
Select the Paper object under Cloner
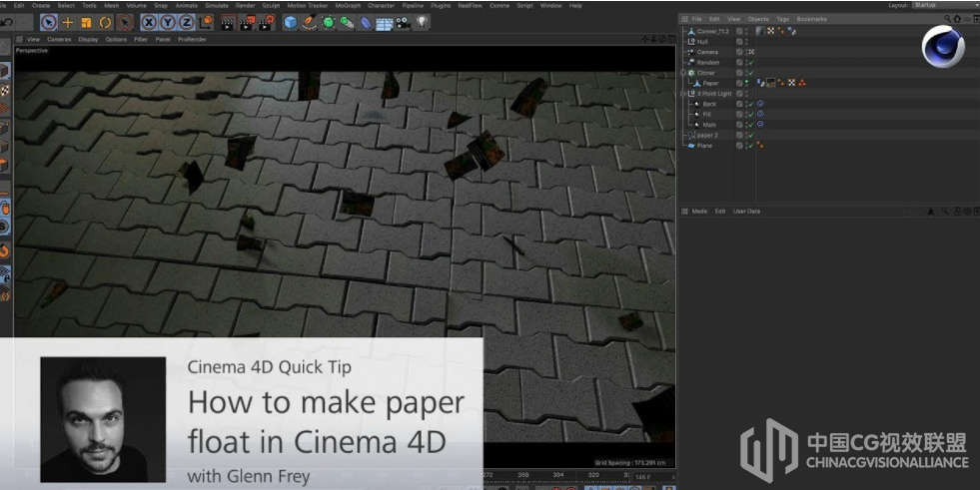point(710,83)
